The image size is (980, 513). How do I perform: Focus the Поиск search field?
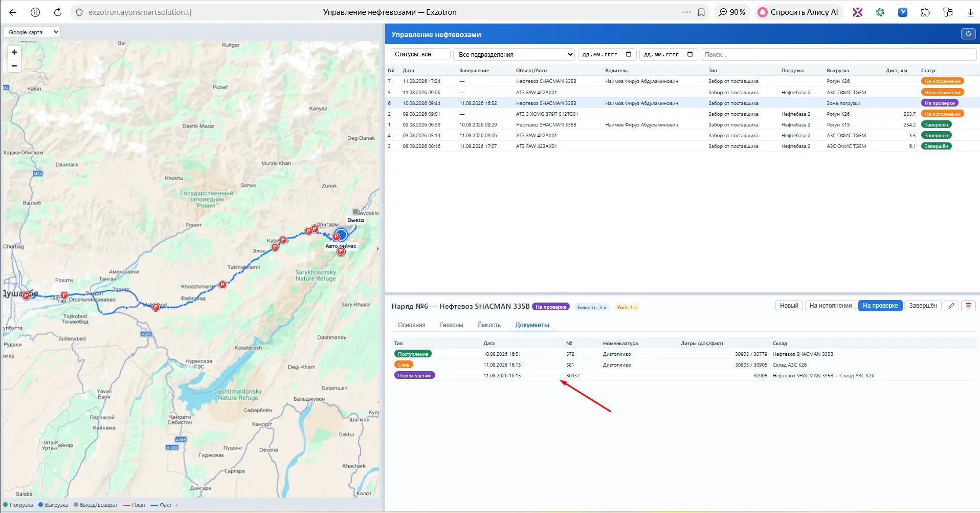(838, 54)
